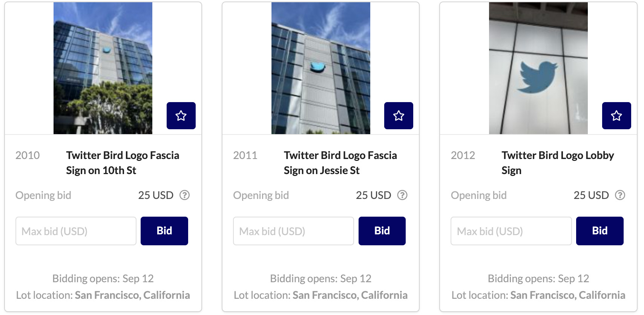Open Twitter Bird Logo Lobby Sign title

pos(558,163)
